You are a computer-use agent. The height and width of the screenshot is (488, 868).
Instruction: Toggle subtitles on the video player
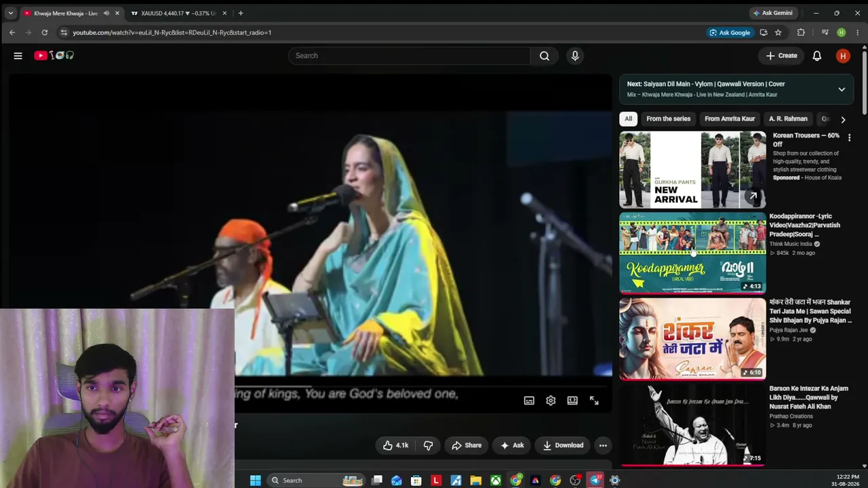529,401
